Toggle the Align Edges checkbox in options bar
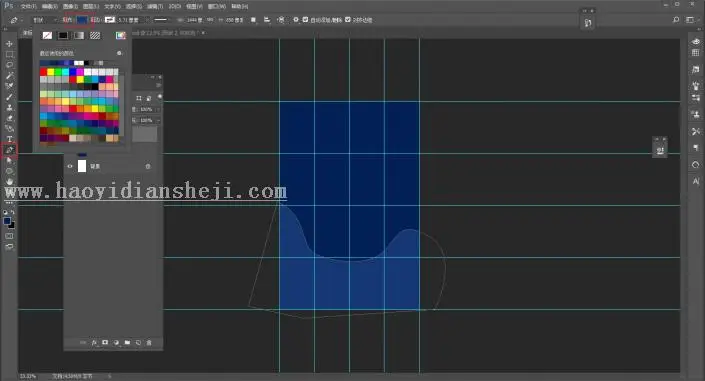The width and height of the screenshot is (705, 381). pos(348,20)
